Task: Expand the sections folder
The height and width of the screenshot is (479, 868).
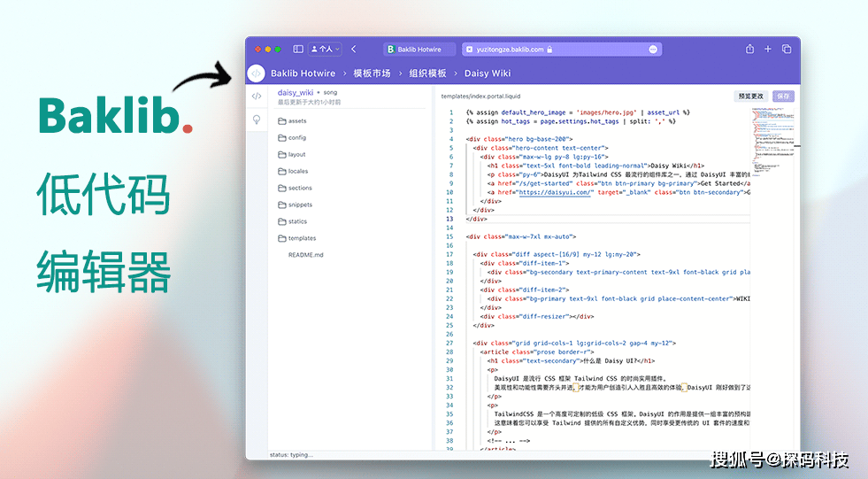Action: point(295,188)
